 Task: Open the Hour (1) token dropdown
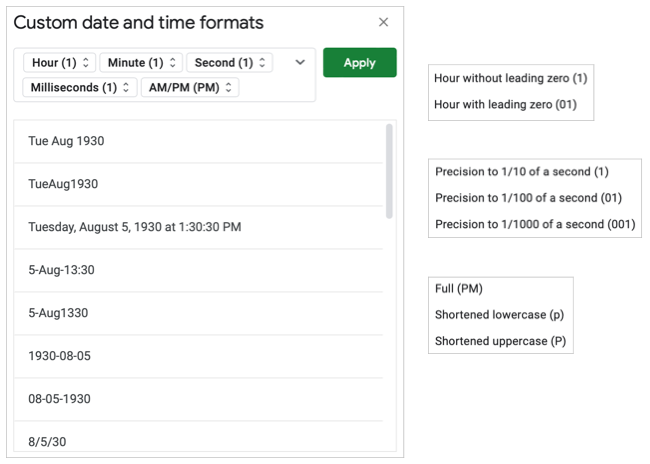pos(60,63)
